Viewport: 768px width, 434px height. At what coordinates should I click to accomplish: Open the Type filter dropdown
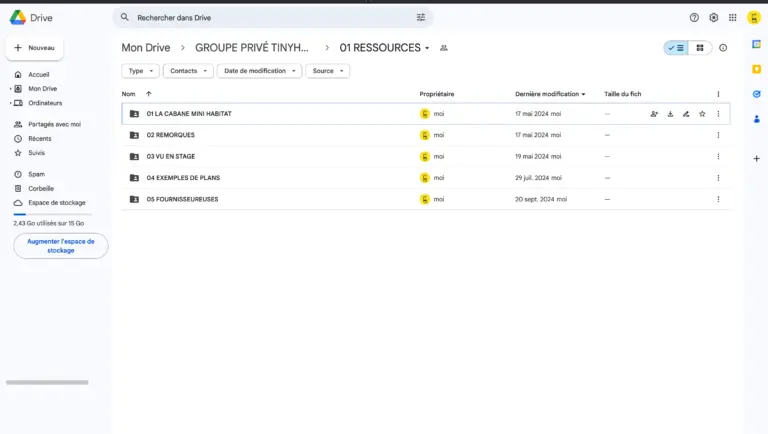point(140,71)
